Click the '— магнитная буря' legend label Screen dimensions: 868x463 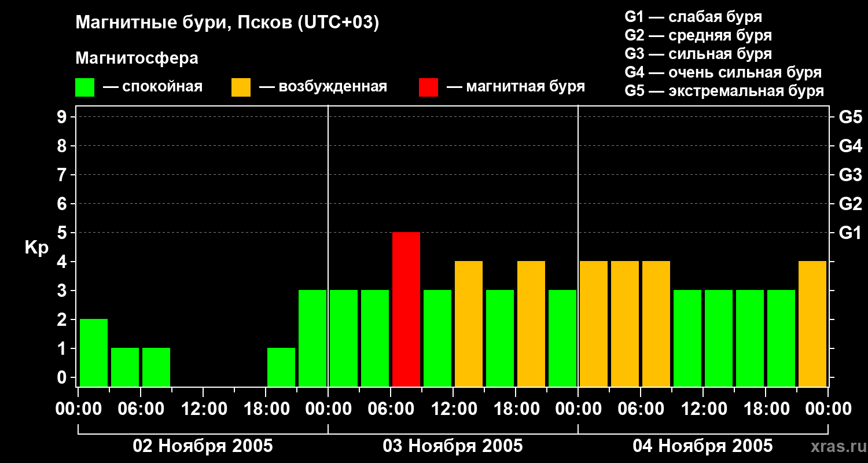click(516, 87)
